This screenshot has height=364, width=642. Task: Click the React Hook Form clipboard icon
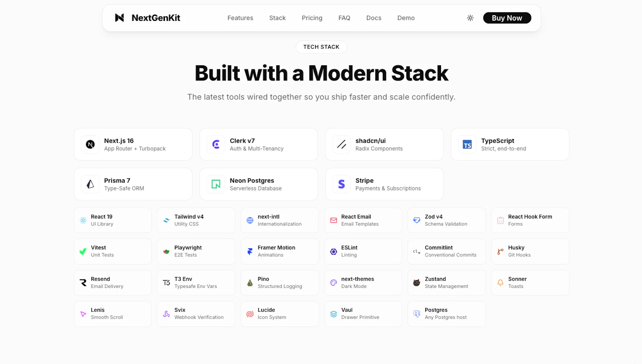[x=500, y=220]
